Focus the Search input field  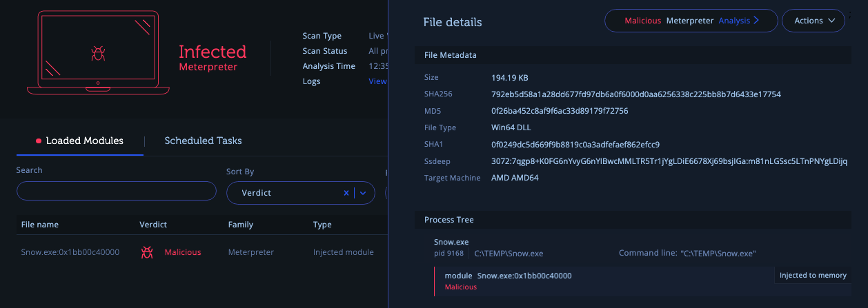pyautogui.click(x=116, y=191)
